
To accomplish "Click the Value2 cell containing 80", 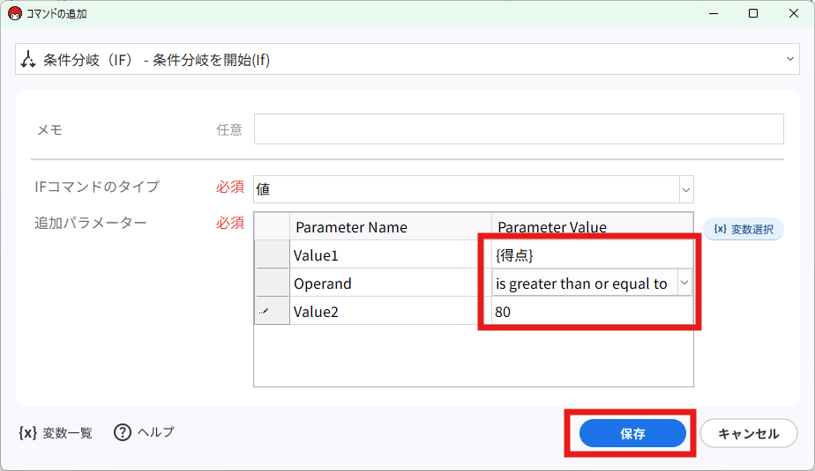I will (592, 311).
